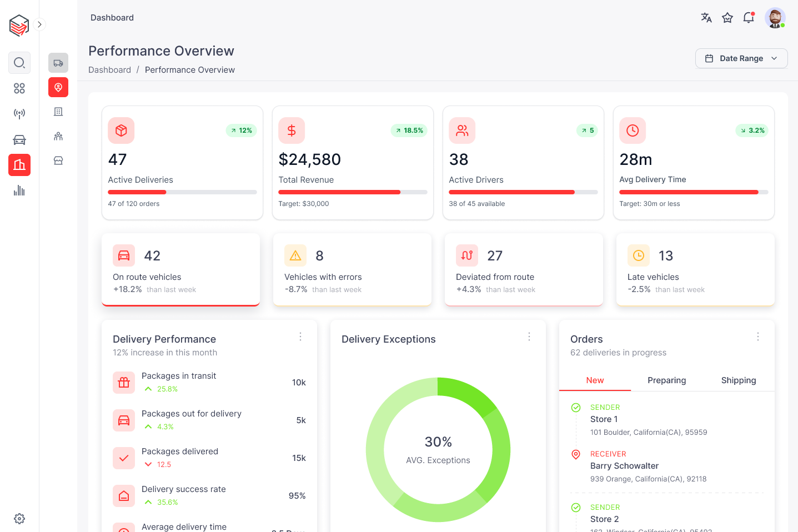Click the Packages in transit gift icon
Image resolution: width=798 pixels, height=532 pixels.
tap(124, 383)
